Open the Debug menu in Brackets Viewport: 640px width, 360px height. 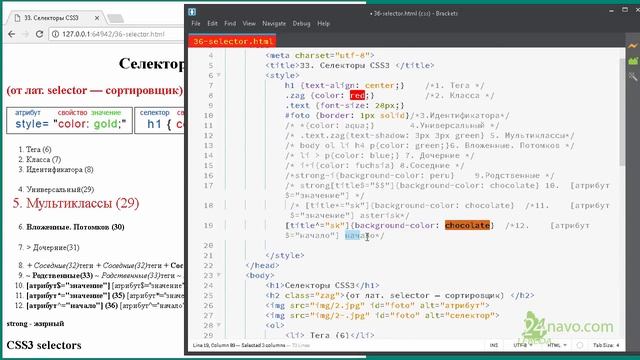[x=301, y=24]
